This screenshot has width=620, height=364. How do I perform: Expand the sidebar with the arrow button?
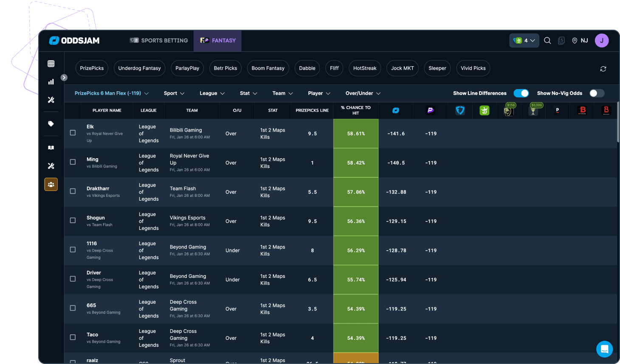(x=64, y=78)
